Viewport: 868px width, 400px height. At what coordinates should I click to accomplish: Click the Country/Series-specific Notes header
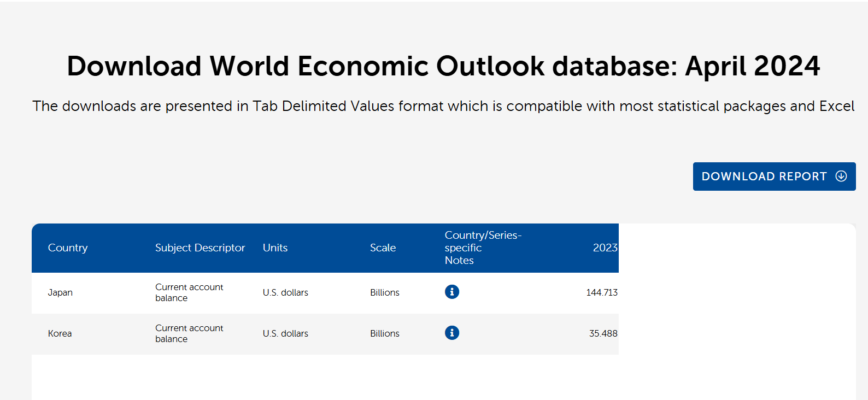click(x=483, y=248)
